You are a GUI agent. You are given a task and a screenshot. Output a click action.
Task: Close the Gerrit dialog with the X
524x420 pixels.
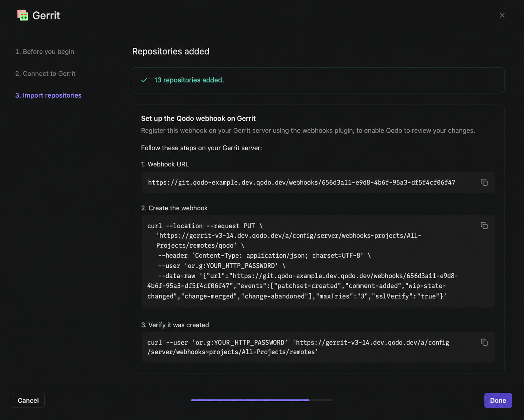click(x=502, y=15)
